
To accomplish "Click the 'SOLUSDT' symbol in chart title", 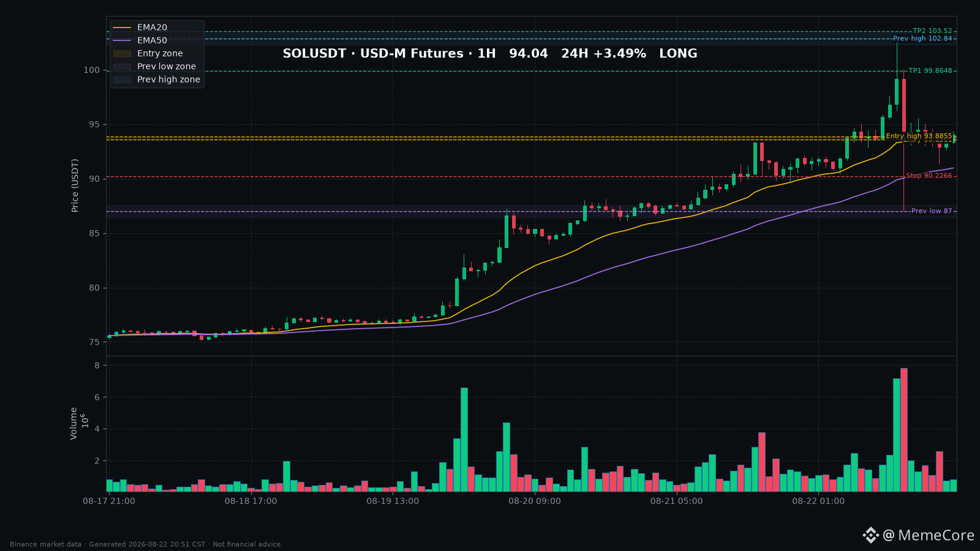I will tap(314, 53).
